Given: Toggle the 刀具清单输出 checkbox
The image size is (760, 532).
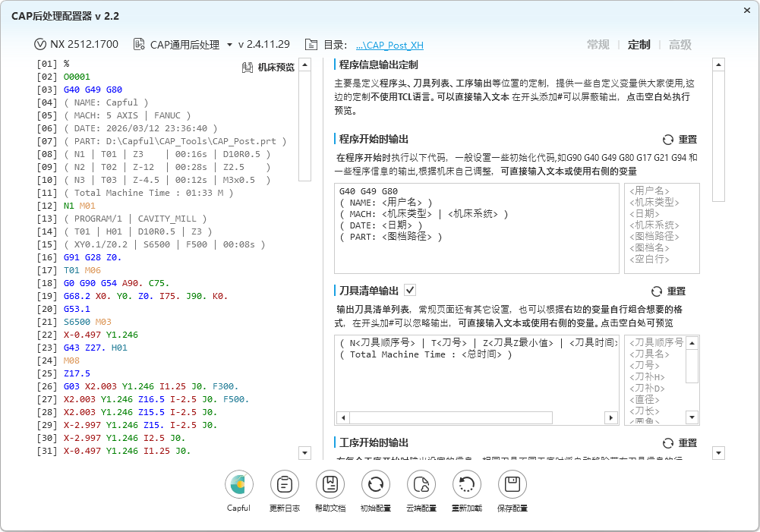Looking at the screenshot, I should click(x=410, y=290).
